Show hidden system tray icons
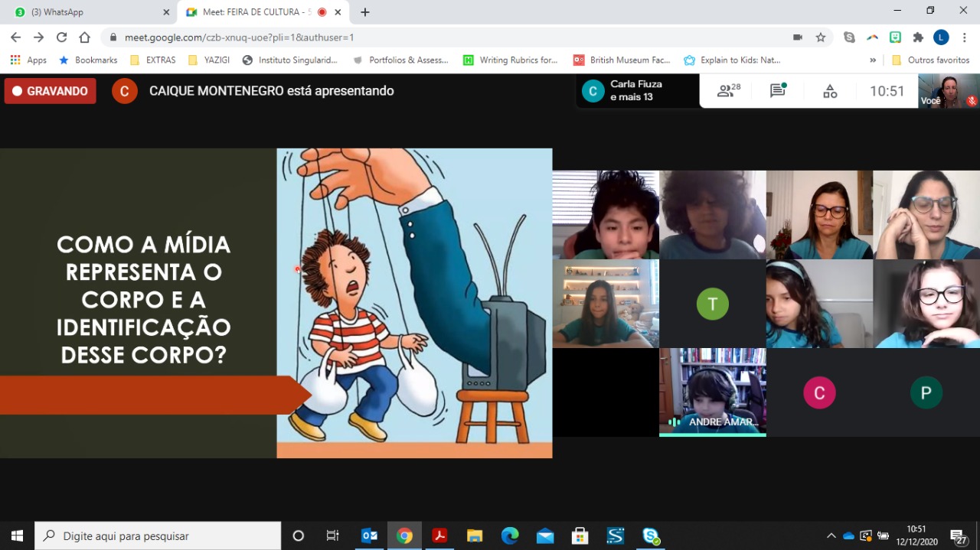 tap(831, 535)
